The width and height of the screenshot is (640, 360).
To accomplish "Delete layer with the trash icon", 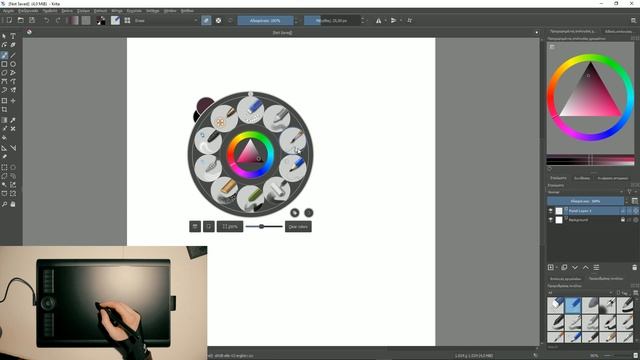I will (x=634, y=267).
